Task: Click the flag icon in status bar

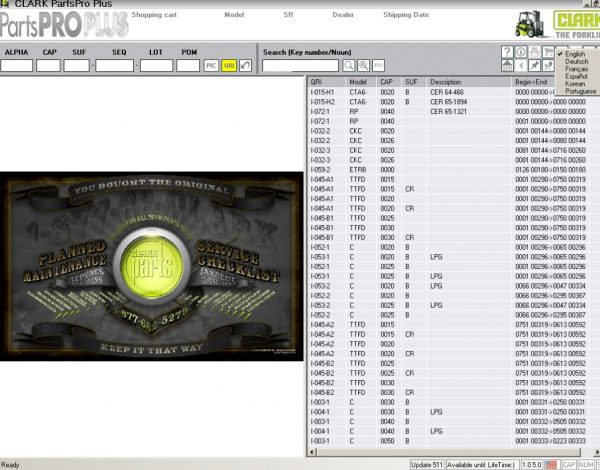Action: pos(551,465)
